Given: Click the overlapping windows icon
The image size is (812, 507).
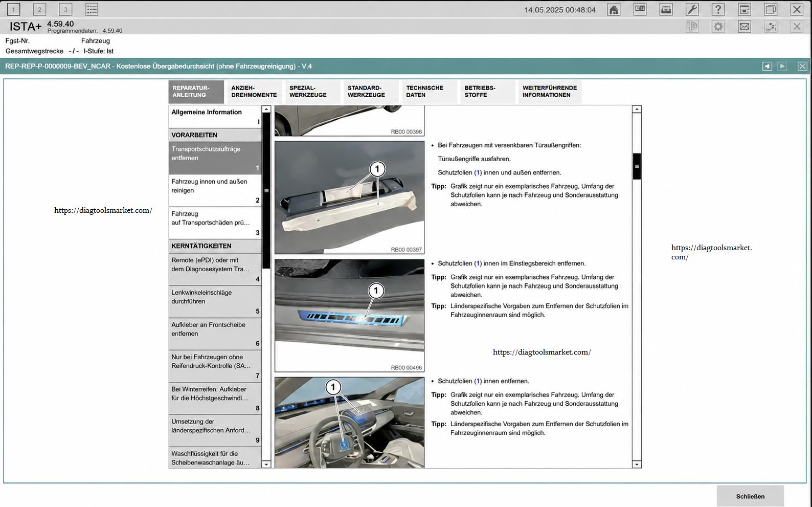Looking at the screenshot, I should tap(771, 9).
